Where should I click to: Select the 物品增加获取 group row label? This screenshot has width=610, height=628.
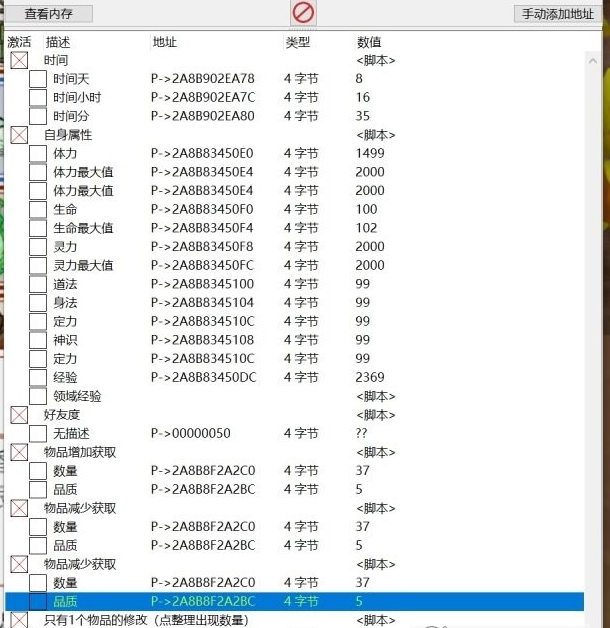80,452
